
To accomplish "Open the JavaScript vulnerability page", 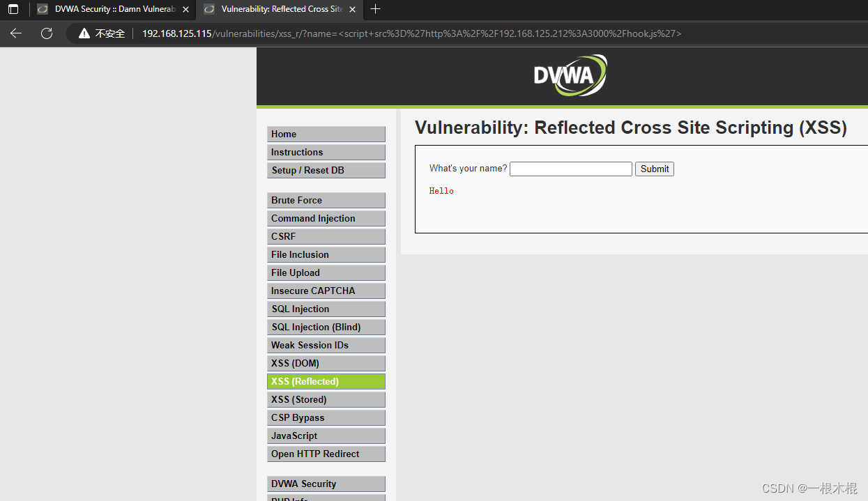I will point(326,436).
